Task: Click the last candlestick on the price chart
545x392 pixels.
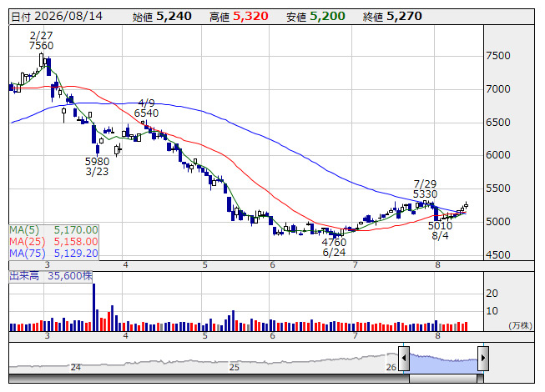Action: [466, 205]
